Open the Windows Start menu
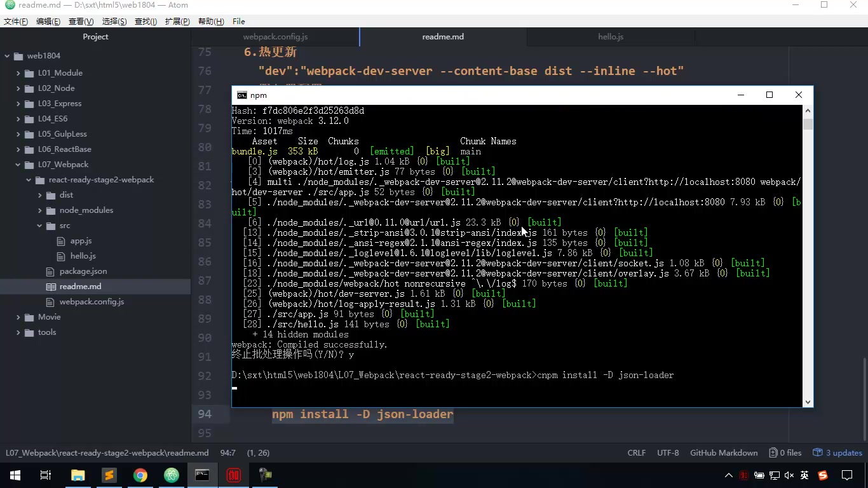Image resolution: width=868 pixels, height=488 pixels. coord(15,475)
